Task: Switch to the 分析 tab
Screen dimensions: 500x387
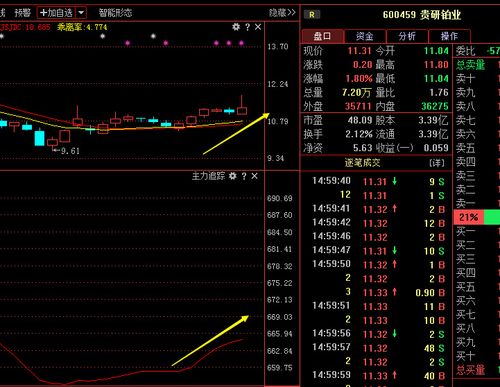Action: pos(407,36)
